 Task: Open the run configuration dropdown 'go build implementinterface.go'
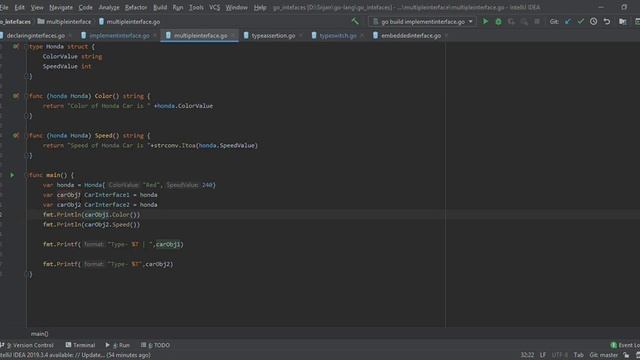point(422,21)
